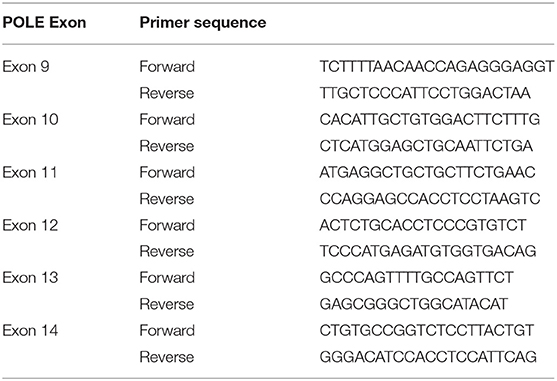Select the Exon 11 row label

(30, 172)
